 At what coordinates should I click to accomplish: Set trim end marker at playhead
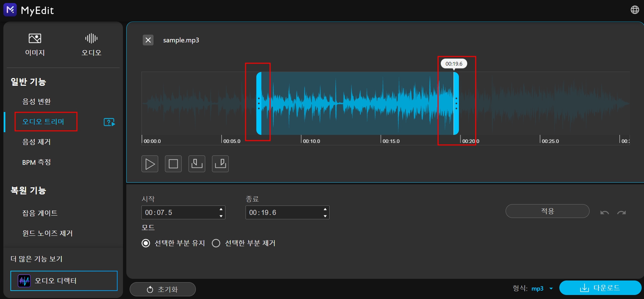coord(220,164)
